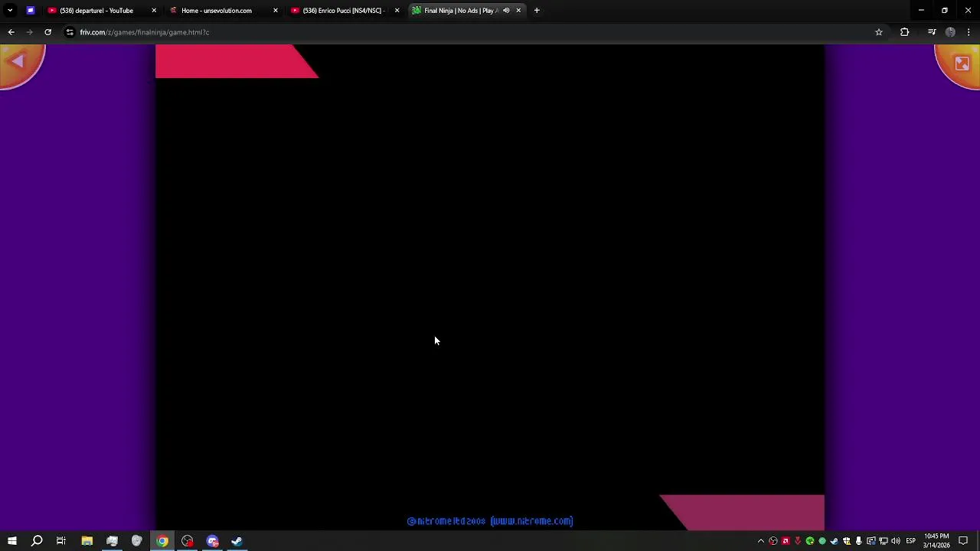Open a new browser tab
This screenshot has width=980, height=551.
pos(537,11)
